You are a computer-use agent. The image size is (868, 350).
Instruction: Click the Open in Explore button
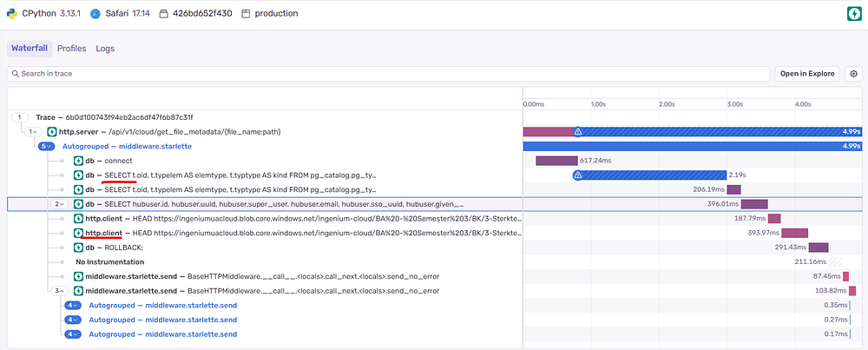807,74
